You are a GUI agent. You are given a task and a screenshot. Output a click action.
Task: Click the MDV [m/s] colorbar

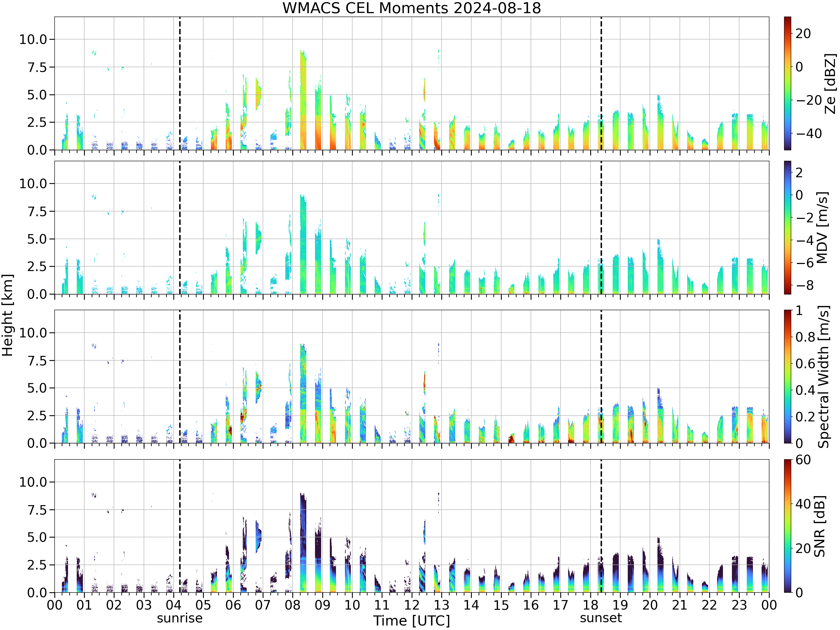tap(788, 227)
